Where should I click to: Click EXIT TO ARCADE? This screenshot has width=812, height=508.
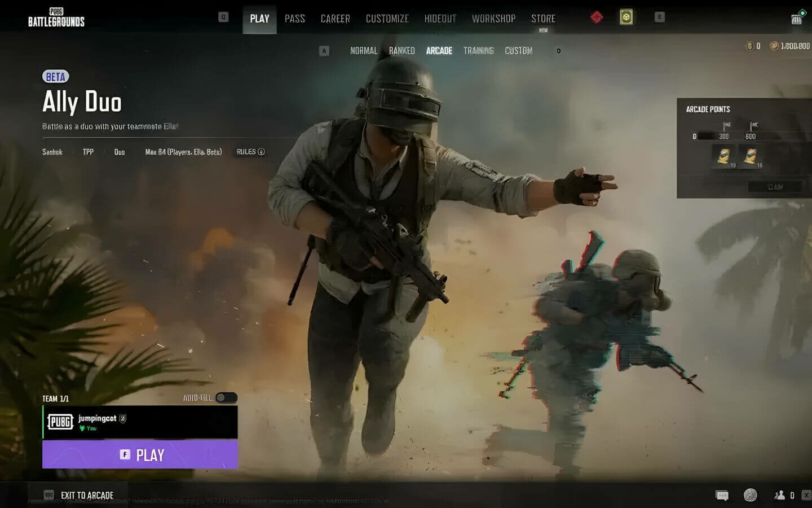click(x=87, y=496)
